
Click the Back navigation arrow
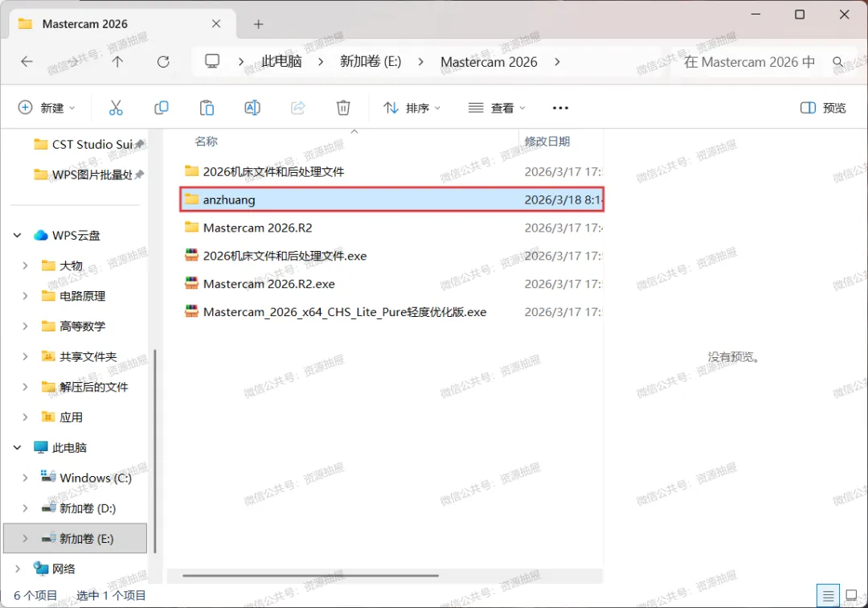[27, 61]
